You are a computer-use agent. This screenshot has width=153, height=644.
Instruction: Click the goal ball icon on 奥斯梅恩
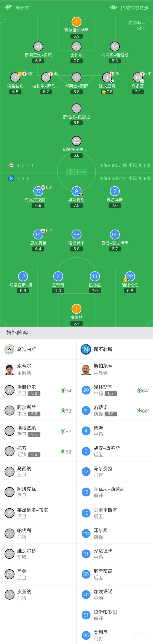click(81, 194)
